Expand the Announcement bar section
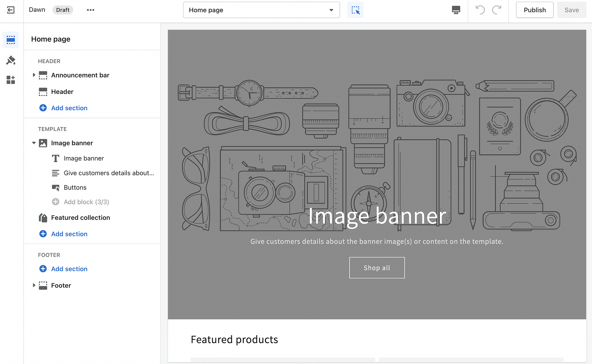This screenshot has width=592, height=364. coord(34,75)
